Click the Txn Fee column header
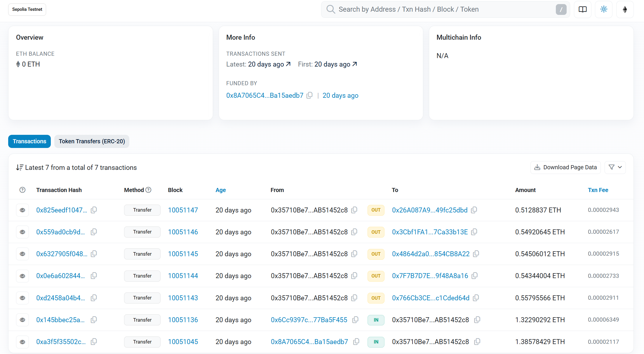 (598, 190)
